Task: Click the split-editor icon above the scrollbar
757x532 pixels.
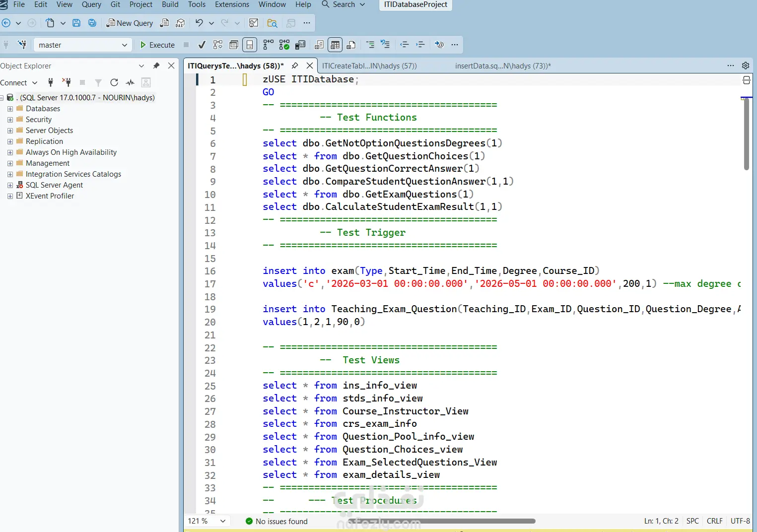Action: pyautogui.click(x=746, y=80)
